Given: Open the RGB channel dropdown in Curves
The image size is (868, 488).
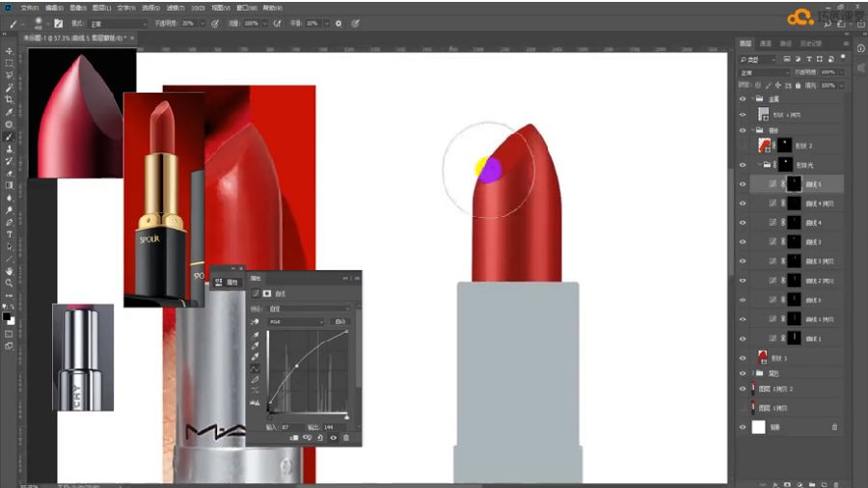Looking at the screenshot, I should [296, 321].
